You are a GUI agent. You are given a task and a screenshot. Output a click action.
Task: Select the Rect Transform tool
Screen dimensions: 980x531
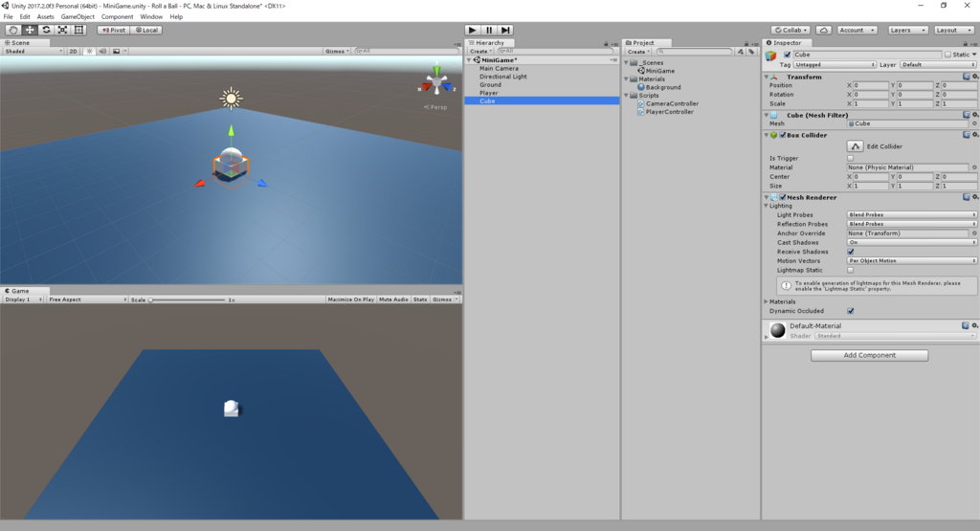(x=78, y=30)
